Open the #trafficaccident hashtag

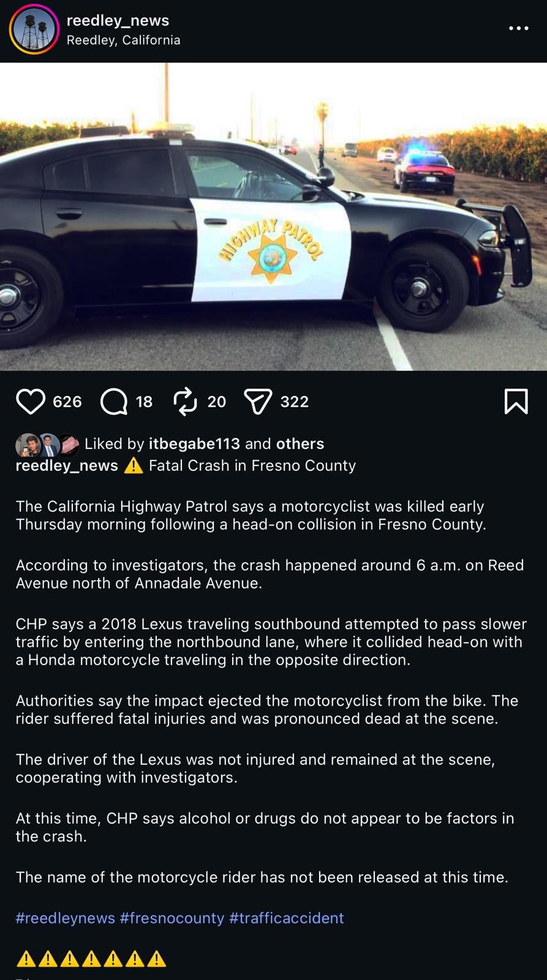click(286, 918)
